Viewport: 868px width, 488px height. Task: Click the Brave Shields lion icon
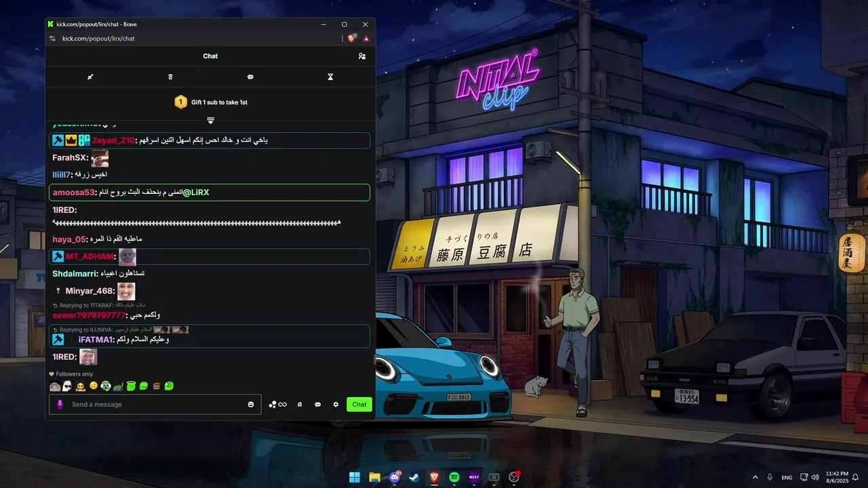coord(352,39)
